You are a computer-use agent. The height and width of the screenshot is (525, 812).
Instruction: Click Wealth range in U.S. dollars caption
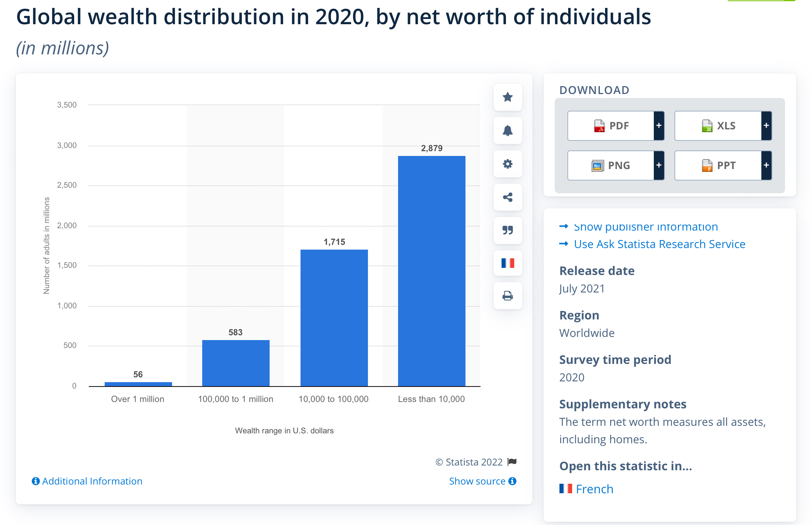point(284,431)
